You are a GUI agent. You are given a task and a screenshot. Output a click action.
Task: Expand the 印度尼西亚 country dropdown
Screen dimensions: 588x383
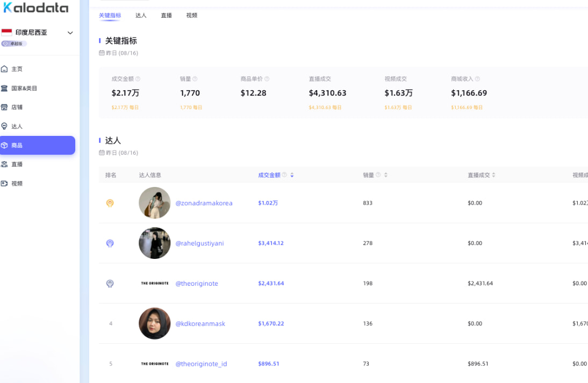point(70,33)
